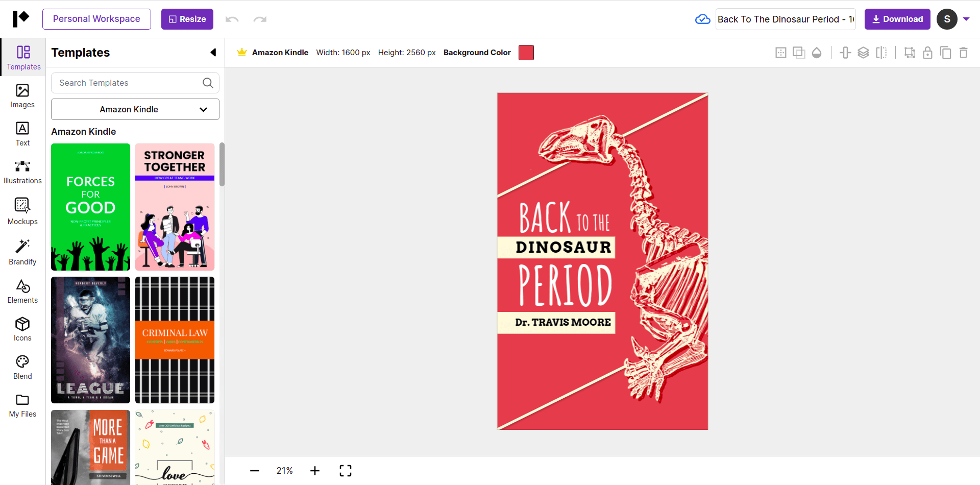Screen dimensions: 980x485
Task: Select the More Than A Game template
Action: tap(90, 447)
